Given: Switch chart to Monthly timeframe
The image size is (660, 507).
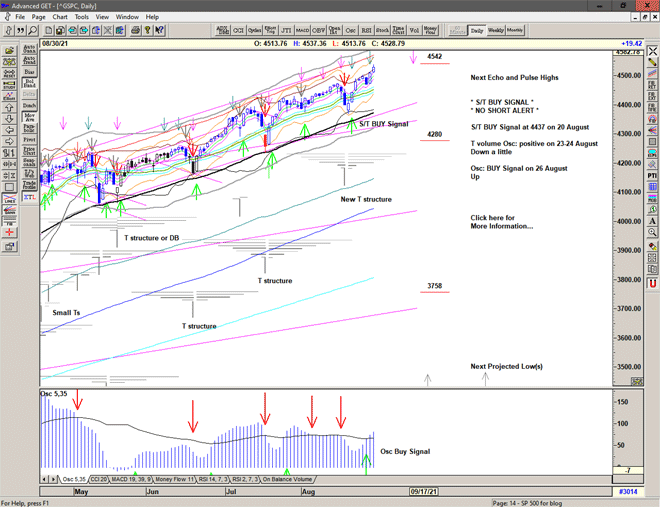Looking at the screenshot, I should [x=515, y=30].
